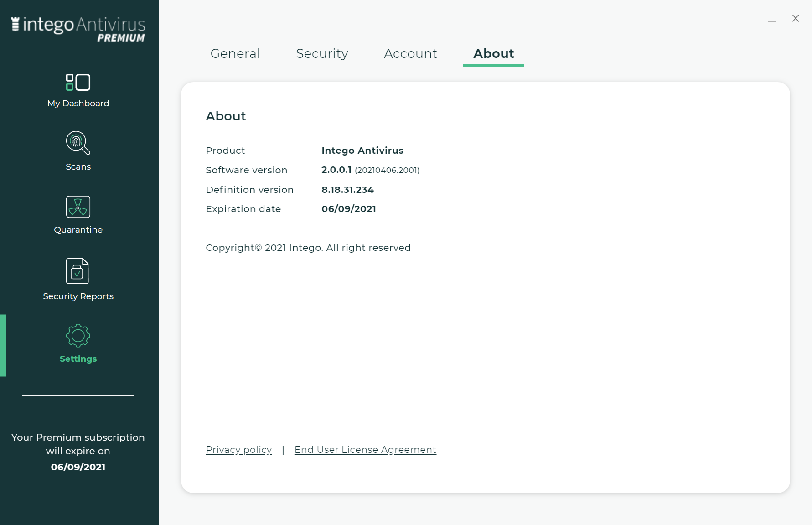
Task: Close the Intego Antivirus window
Action: 796,18
